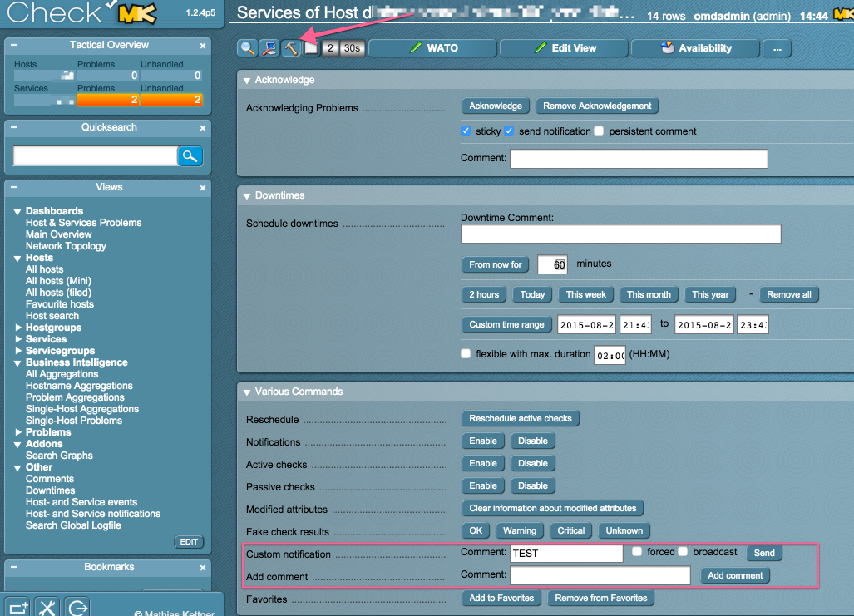Close the Quicksearch snapin

203,128
